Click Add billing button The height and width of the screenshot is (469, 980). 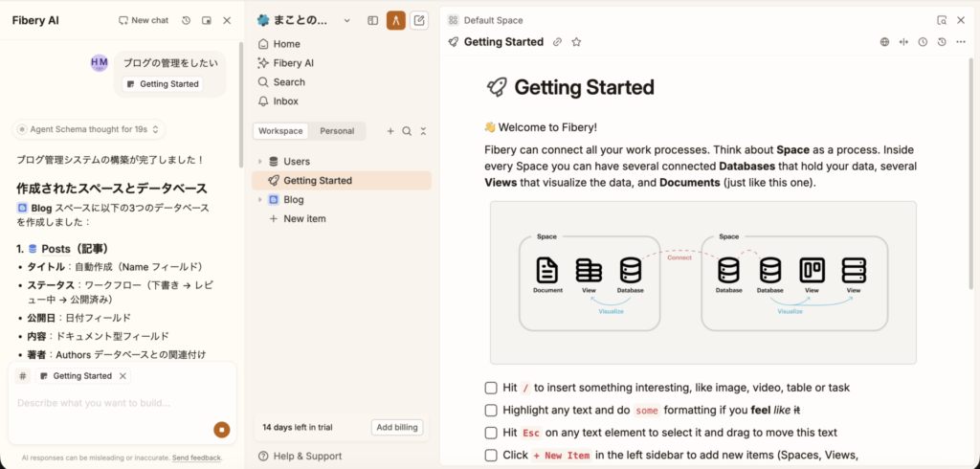point(397,428)
